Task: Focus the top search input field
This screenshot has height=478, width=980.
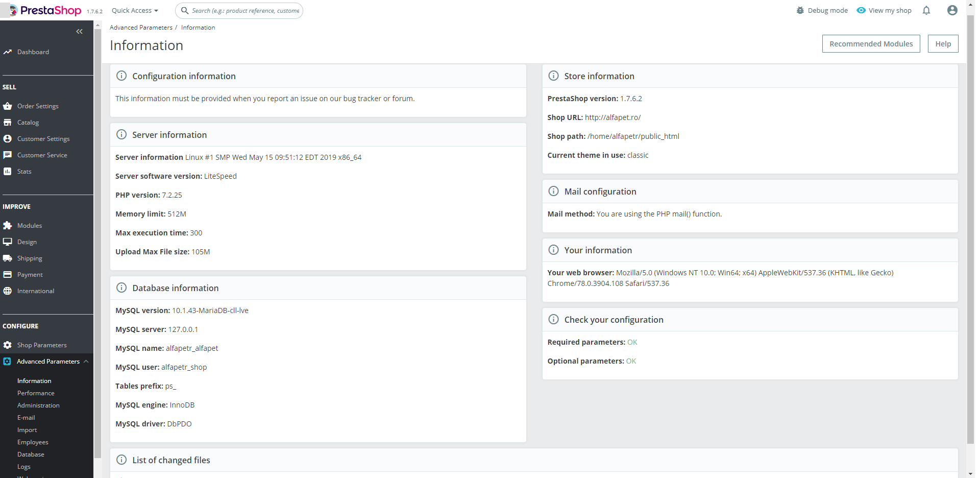Action: click(x=245, y=11)
